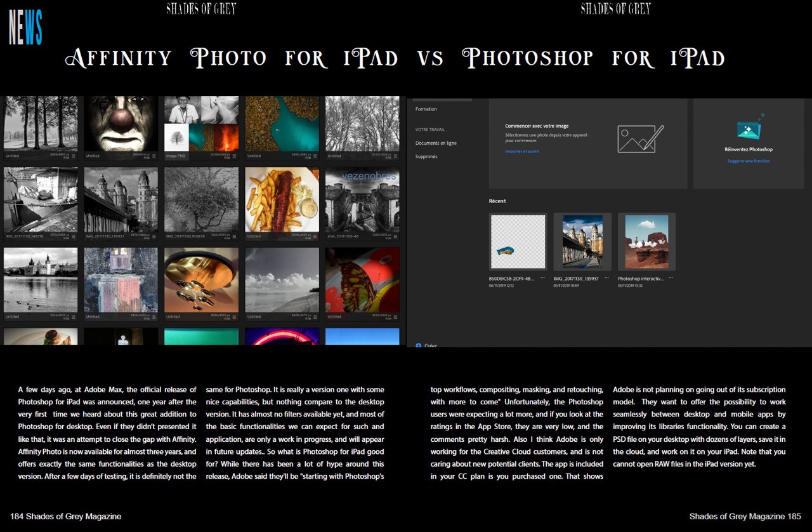Click the 'Commencer avec votre image' heading
The image size is (812, 532).
point(537,126)
